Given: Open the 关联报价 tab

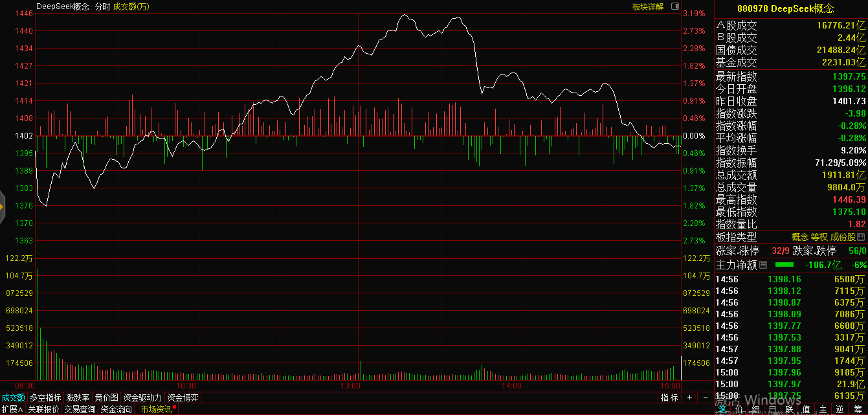Looking at the screenshot, I should point(43,409).
